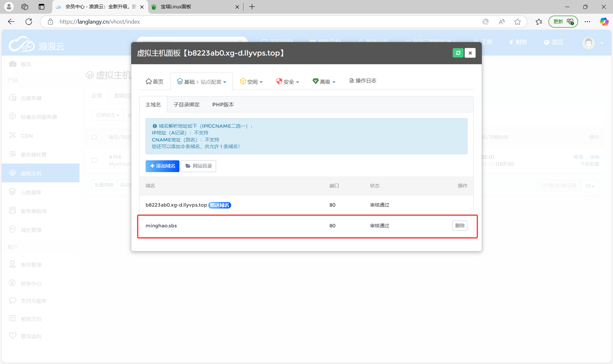Image resolution: width=613 pixels, height=364 pixels.
Task: Close the virtual host panel dialog
Action: pos(470,53)
